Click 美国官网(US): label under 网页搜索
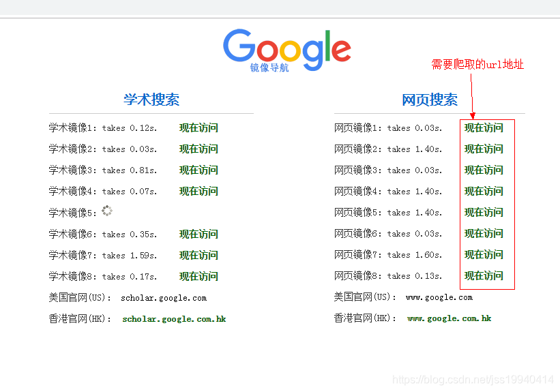Image resolution: width=560 pixels, height=392 pixels. click(x=365, y=297)
